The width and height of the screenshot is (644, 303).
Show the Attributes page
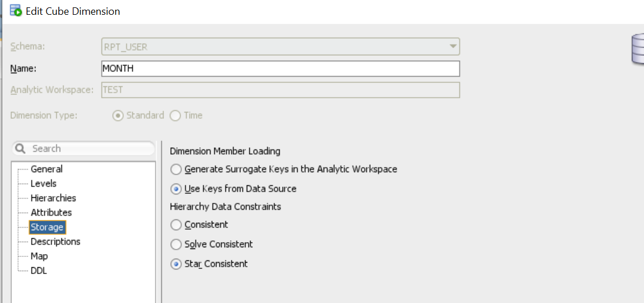51,213
